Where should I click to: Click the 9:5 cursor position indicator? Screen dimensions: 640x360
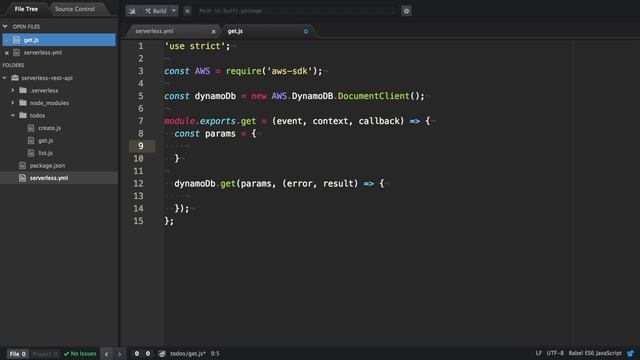pos(215,354)
